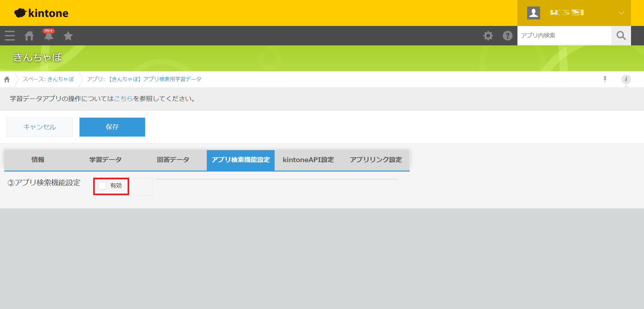The height and width of the screenshot is (309, 644).
Task: Focus the アプリ内検索 search field
Action: (564, 36)
